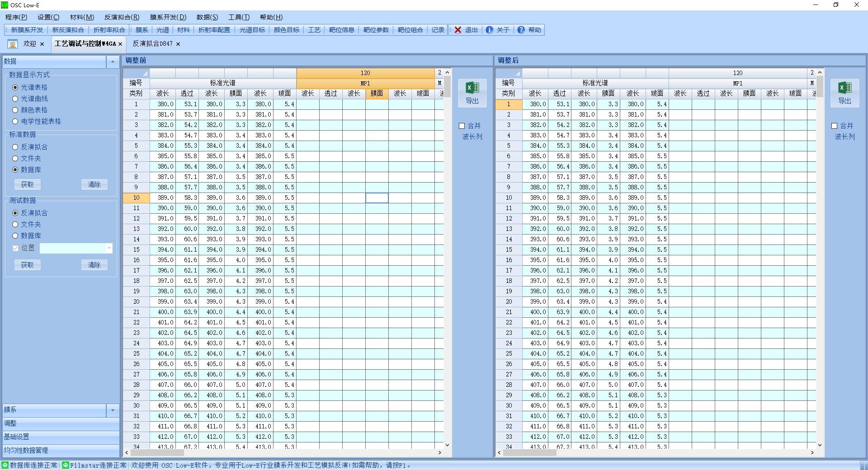This screenshot has width=868, height=470.
Task: Enable 合并波长列 checkbox in 调整前 panel
Action: (462, 126)
